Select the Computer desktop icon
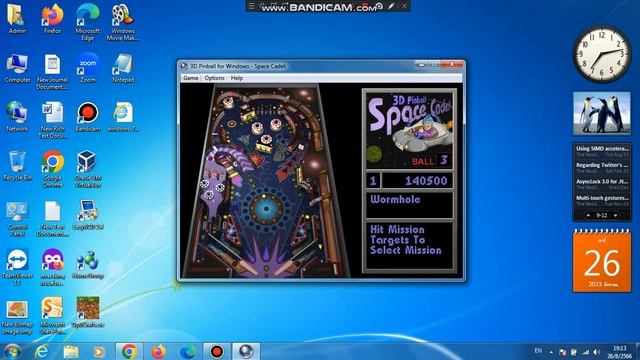Screen dimensions: 640x360 coord(17,69)
